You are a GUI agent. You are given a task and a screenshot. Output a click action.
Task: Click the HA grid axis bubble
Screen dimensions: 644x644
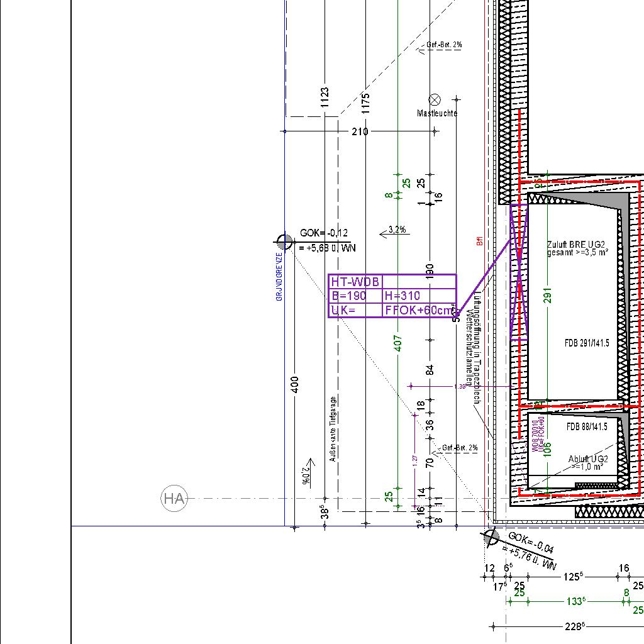click(174, 499)
